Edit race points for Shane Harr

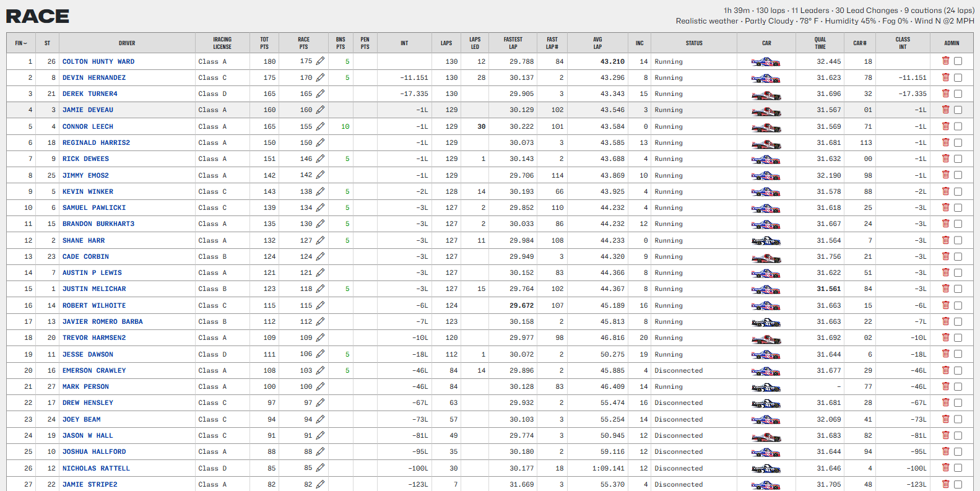point(320,240)
